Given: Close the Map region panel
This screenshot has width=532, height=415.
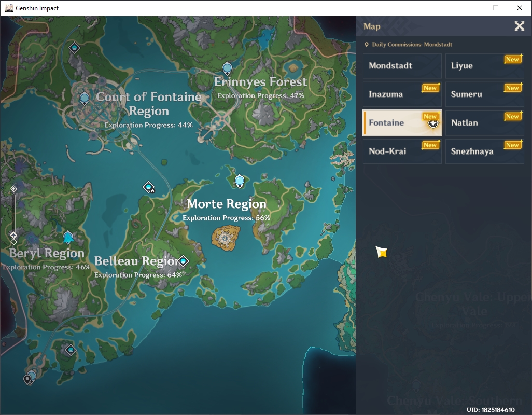Looking at the screenshot, I should coord(519,26).
